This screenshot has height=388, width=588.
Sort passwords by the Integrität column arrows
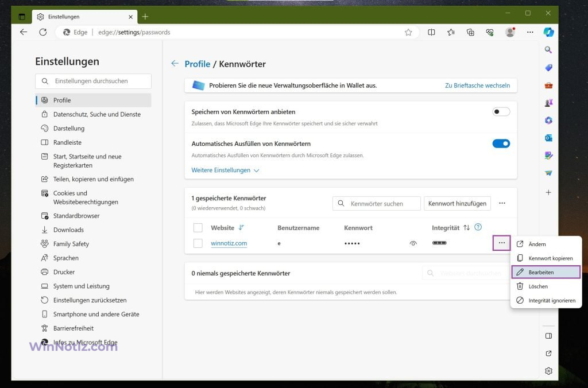pyautogui.click(x=466, y=228)
